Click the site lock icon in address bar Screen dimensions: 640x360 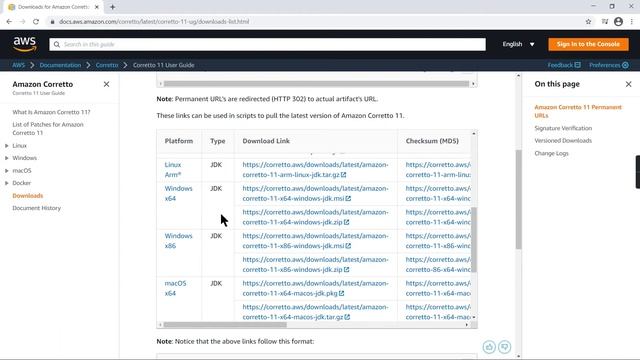(x=52, y=22)
